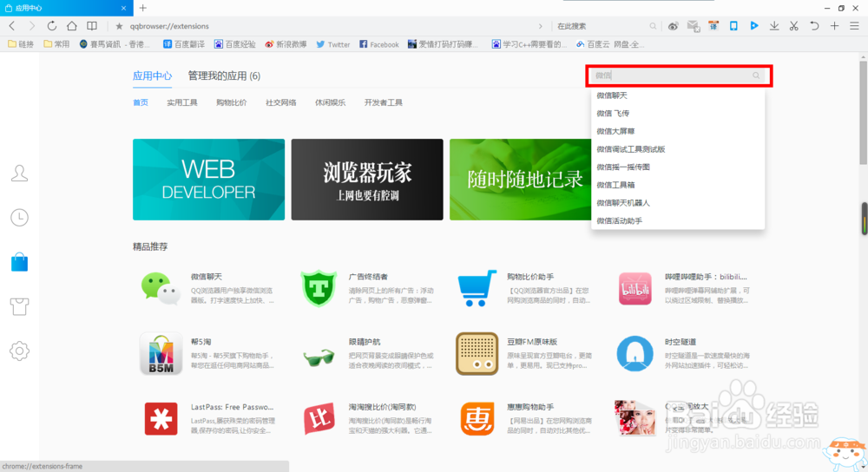Viewport: 868px width, 472px height.
Task: Open the downloads arrow icon
Action: (774, 26)
